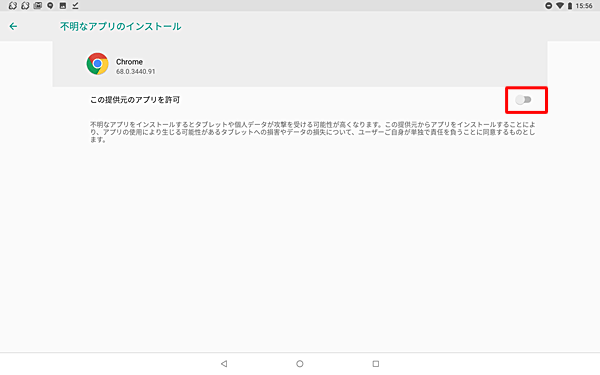Click the calendar notification icon in status bar
Image resolution: width=600 pixels, height=375 pixels.
click(x=63, y=5)
